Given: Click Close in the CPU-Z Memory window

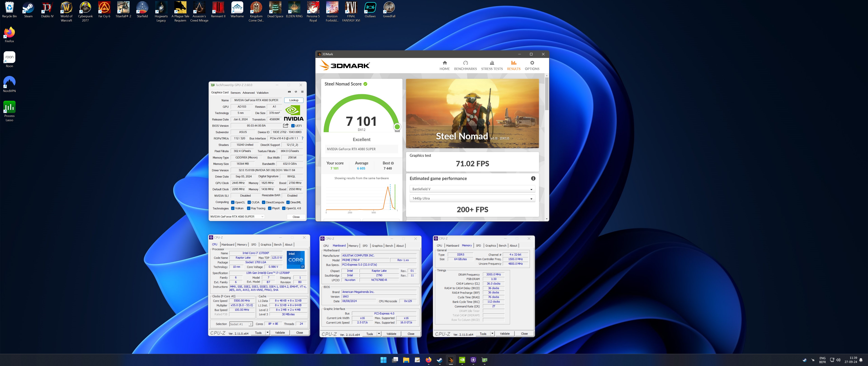Looking at the screenshot, I should coord(524,334).
